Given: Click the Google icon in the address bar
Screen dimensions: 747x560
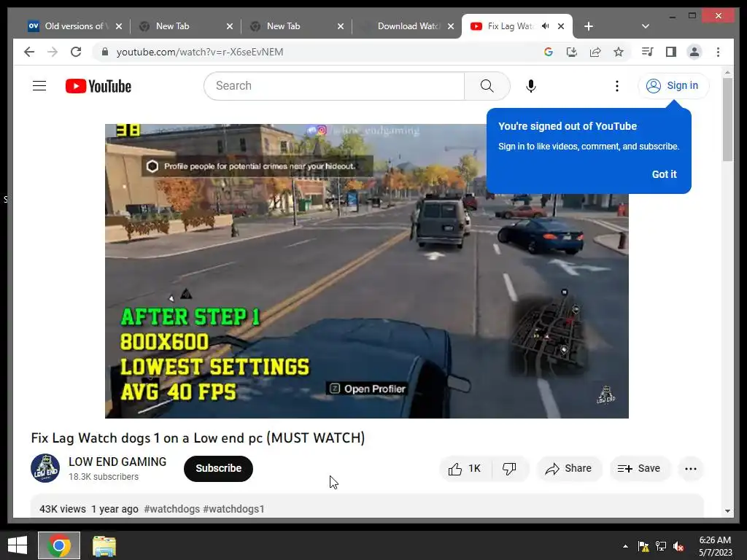Looking at the screenshot, I should coord(549,52).
